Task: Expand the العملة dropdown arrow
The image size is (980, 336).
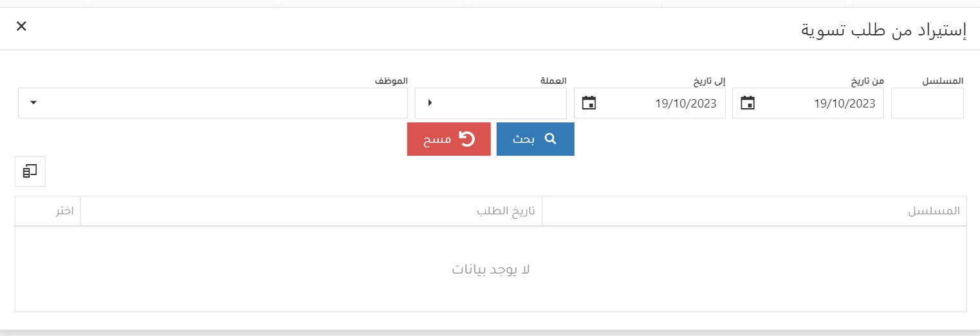Action: [430, 103]
